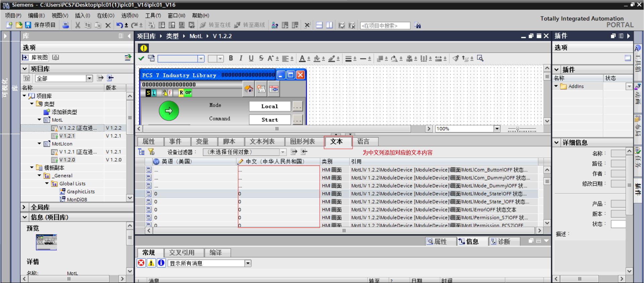Click the project search input field

pos(385,25)
